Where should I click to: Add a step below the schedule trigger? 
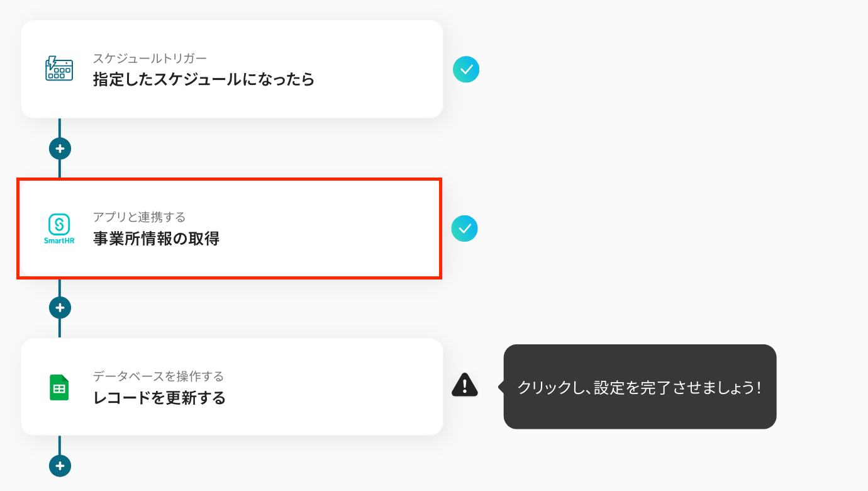coord(60,149)
